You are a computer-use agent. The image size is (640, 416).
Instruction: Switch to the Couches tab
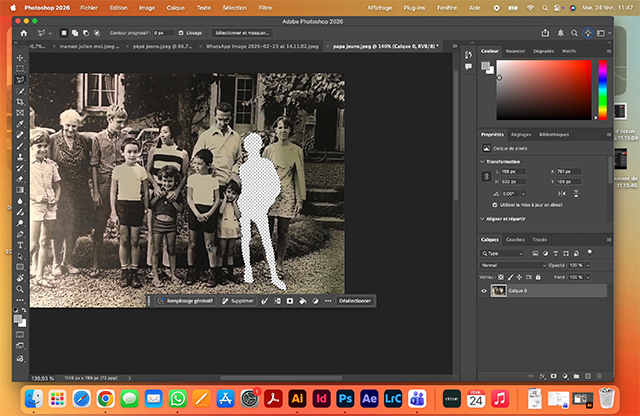[515, 240]
